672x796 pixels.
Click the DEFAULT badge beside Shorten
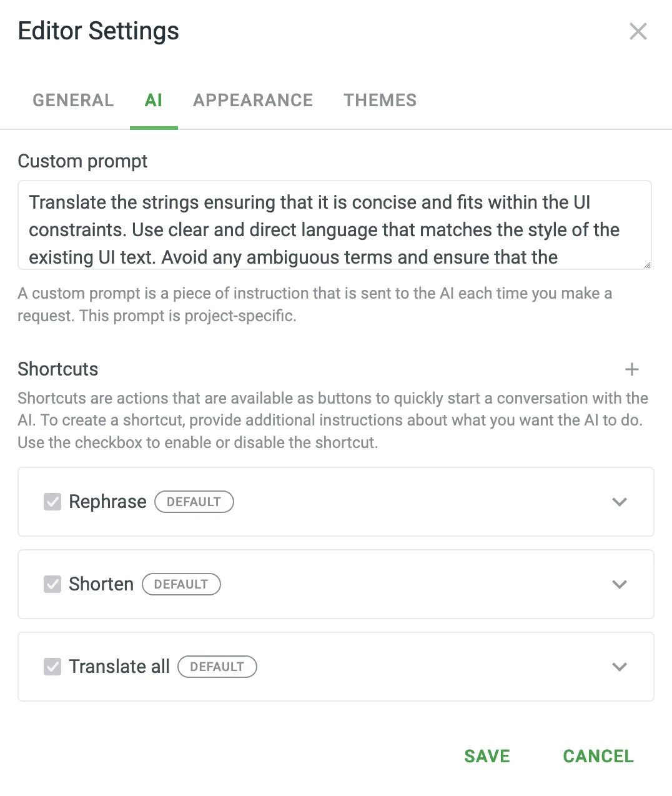[181, 584]
